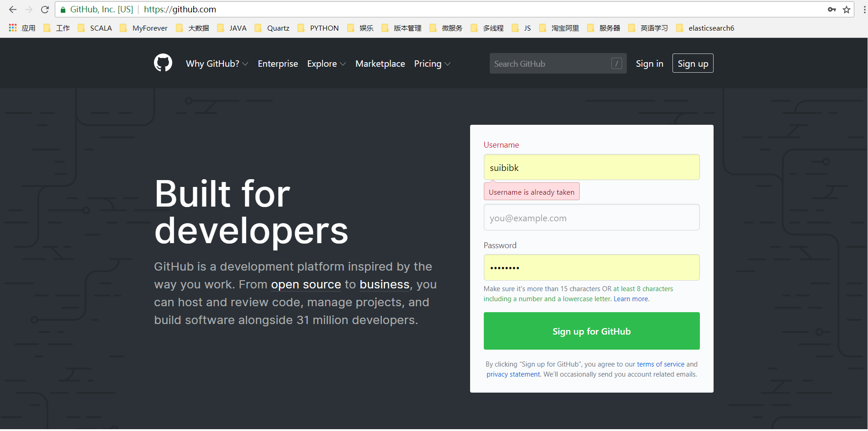Open the SCALA bookmark folder
The height and width of the screenshot is (431, 868).
pyautogui.click(x=95, y=28)
